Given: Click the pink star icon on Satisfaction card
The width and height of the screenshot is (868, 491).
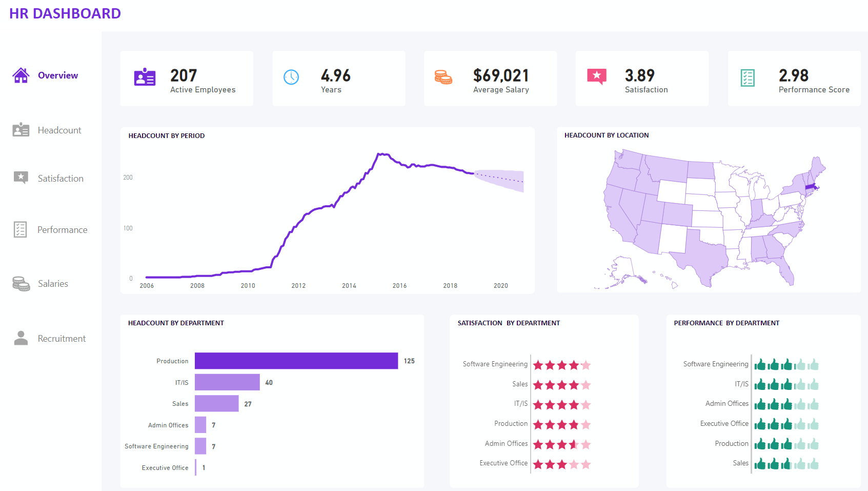Looking at the screenshot, I should click(596, 76).
